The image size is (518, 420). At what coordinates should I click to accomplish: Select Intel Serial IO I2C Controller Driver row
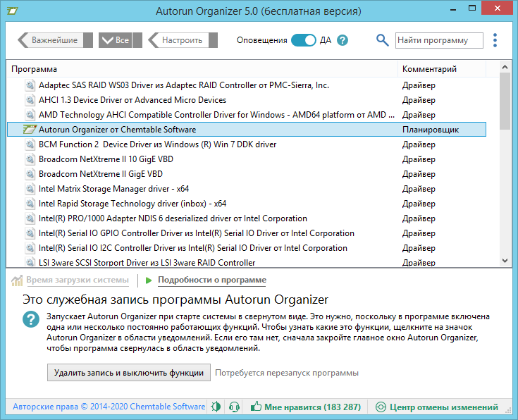tap(247, 248)
